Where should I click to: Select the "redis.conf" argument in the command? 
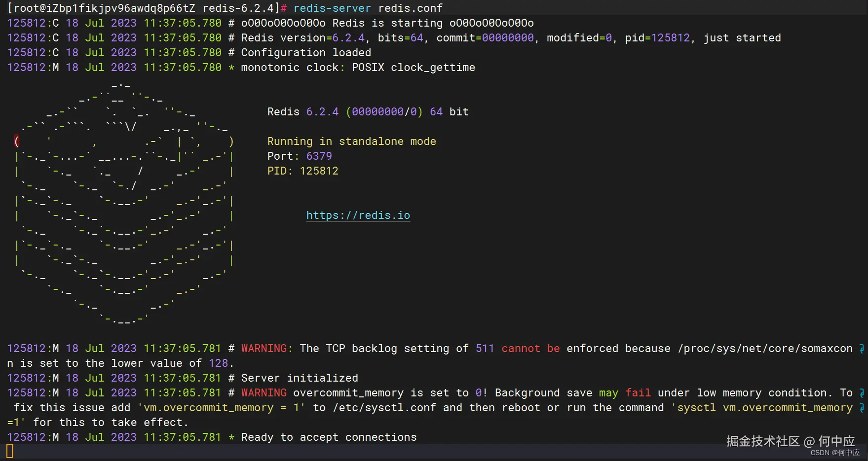[411, 8]
